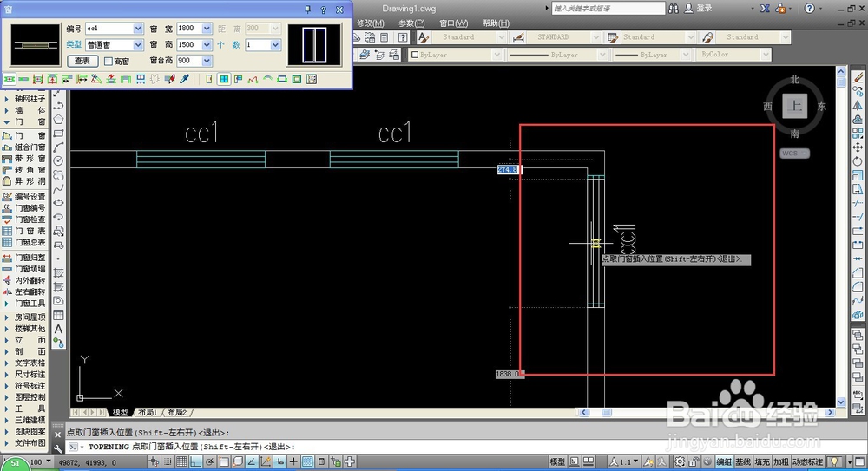Select 左右翻转 command
This screenshot has height=471, width=868.
[24, 291]
